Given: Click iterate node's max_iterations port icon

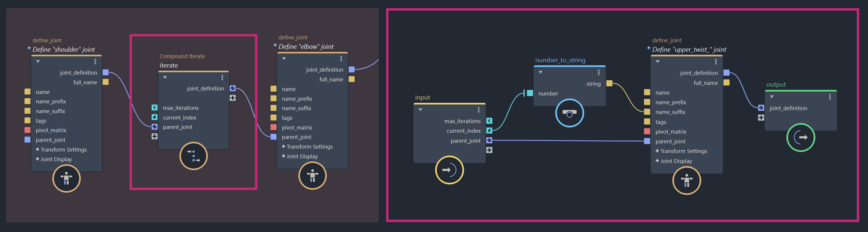Looking at the screenshot, I should 154,108.
